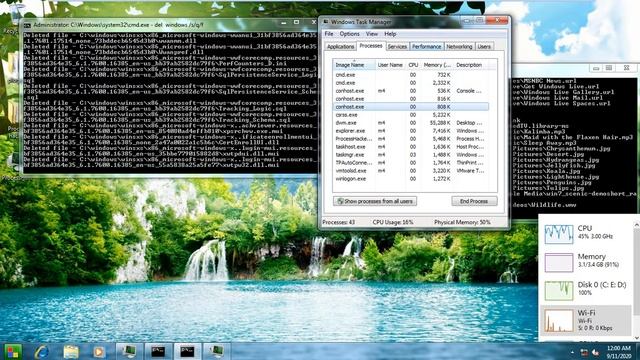Switch to the Networking tab
The width and height of the screenshot is (640, 360).
459,47
